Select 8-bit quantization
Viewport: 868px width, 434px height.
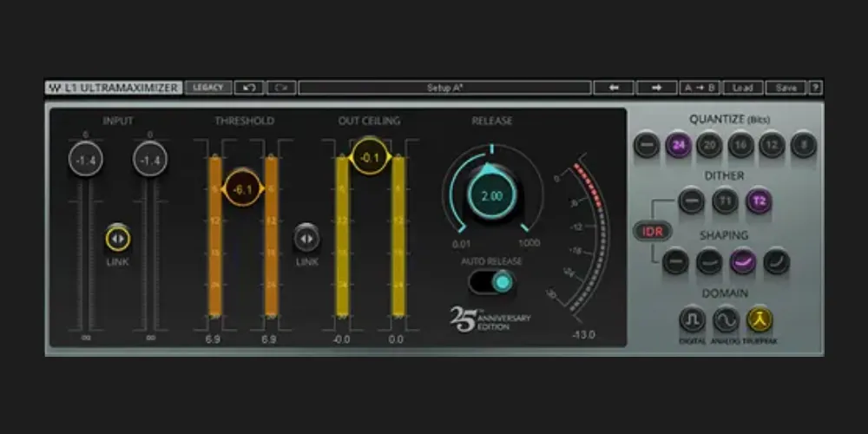pos(804,146)
